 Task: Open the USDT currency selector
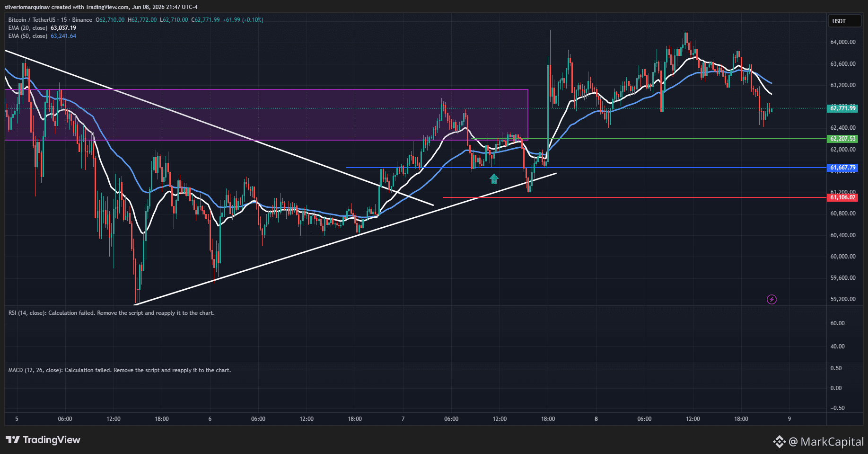844,21
